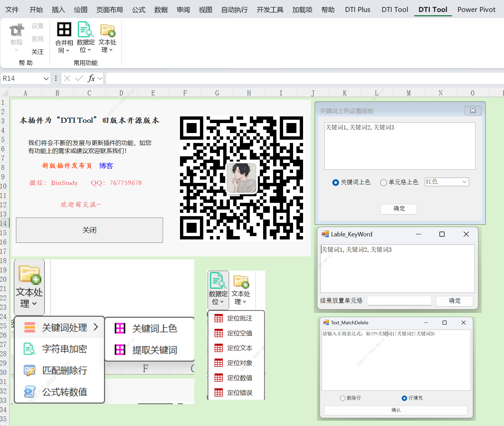
Task: Click the 匹配删除行 menu icon
Action: [30, 370]
